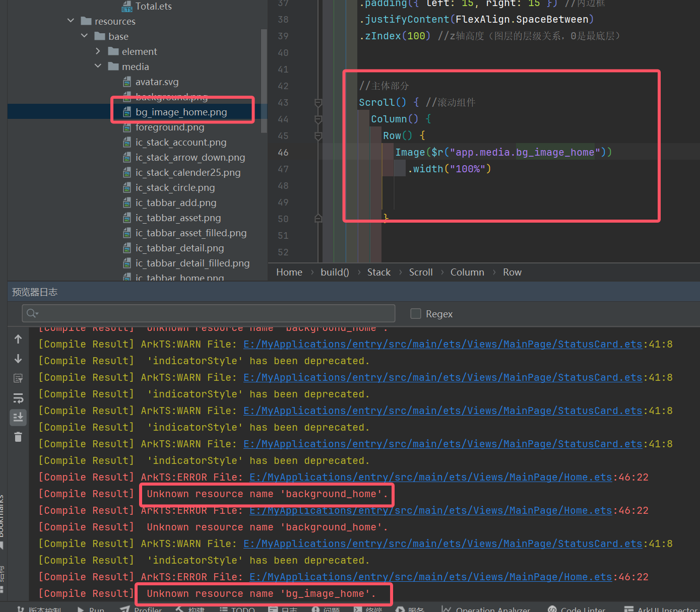Fold the Row() block at line 45
700x612 pixels.
pyautogui.click(x=318, y=136)
